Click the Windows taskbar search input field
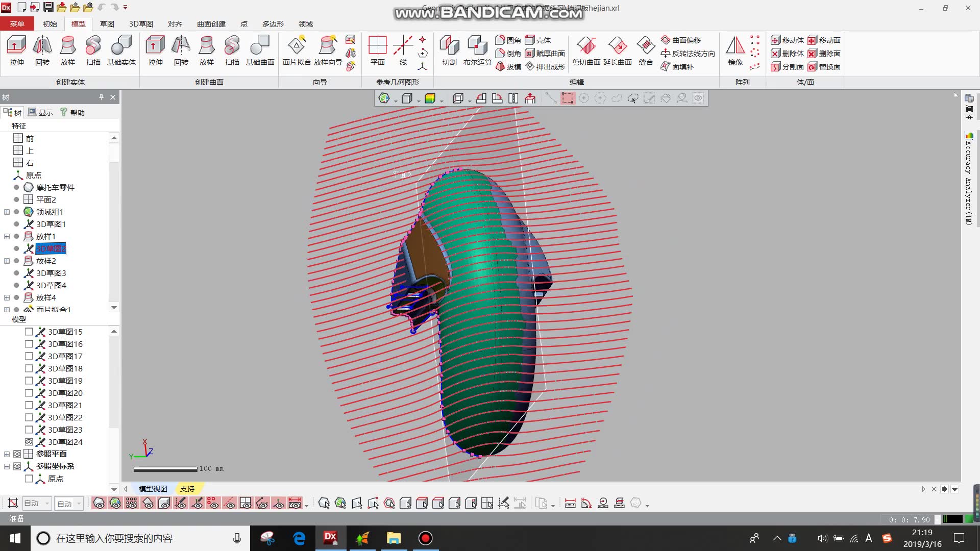Screen dimensions: 980x551 pyautogui.click(x=138, y=538)
